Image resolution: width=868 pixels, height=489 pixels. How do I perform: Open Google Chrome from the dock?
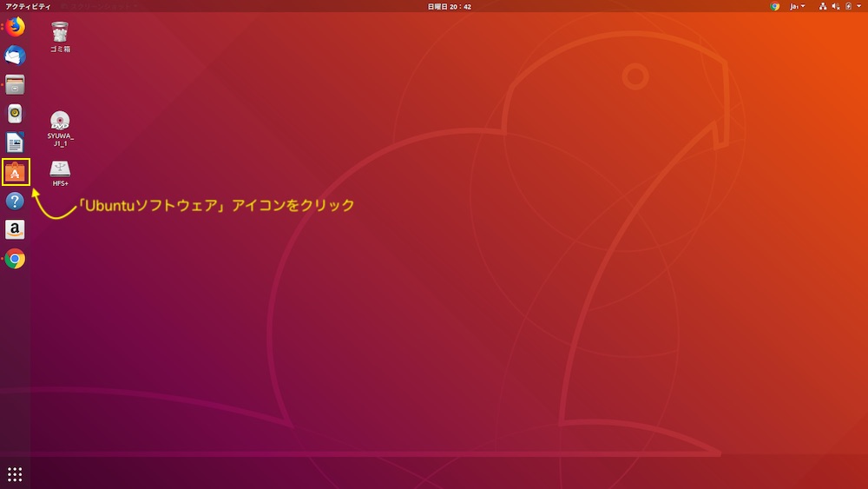[15, 259]
